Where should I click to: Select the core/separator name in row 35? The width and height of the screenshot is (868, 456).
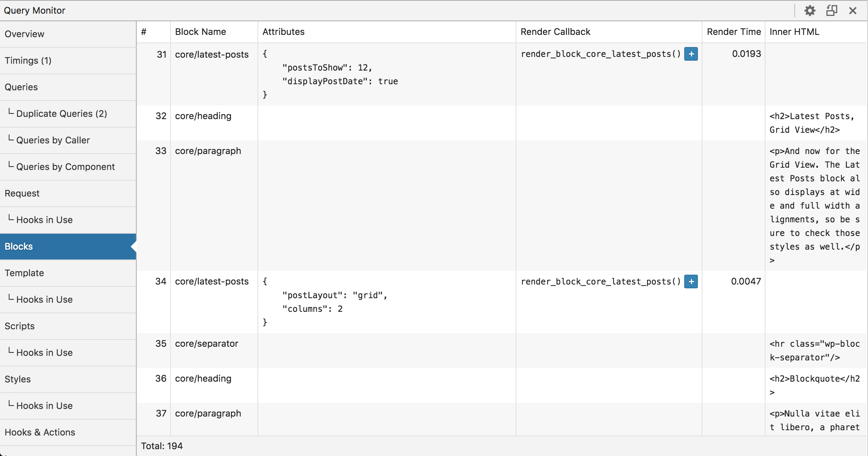[x=207, y=344]
